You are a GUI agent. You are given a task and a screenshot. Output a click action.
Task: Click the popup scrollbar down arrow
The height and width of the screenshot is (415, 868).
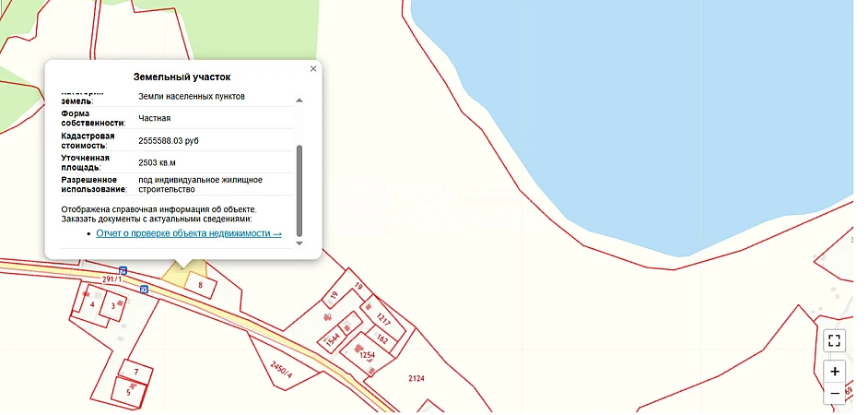point(299,243)
